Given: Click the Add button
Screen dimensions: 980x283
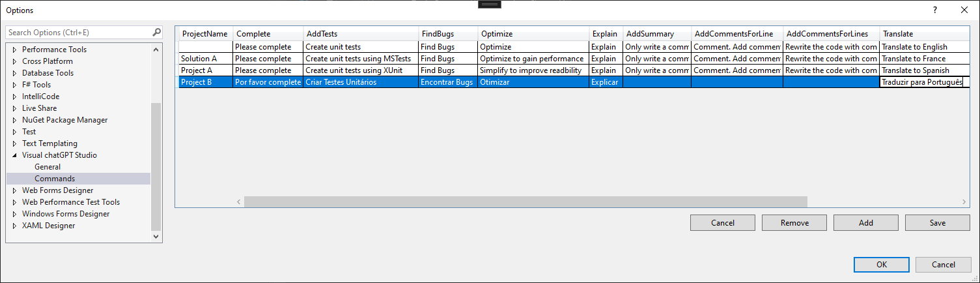Looking at the screenshot, I should pos(866,223).
